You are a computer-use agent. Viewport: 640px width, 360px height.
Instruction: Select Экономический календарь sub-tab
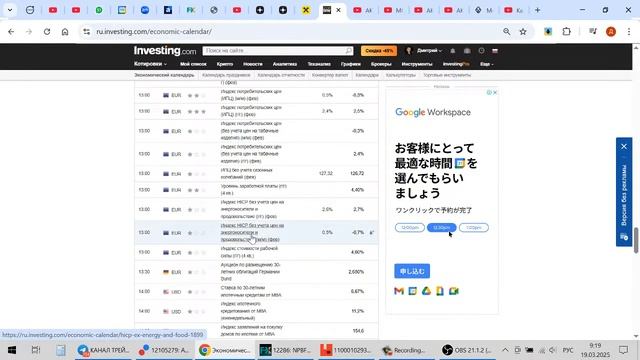(x=164, y=75)
